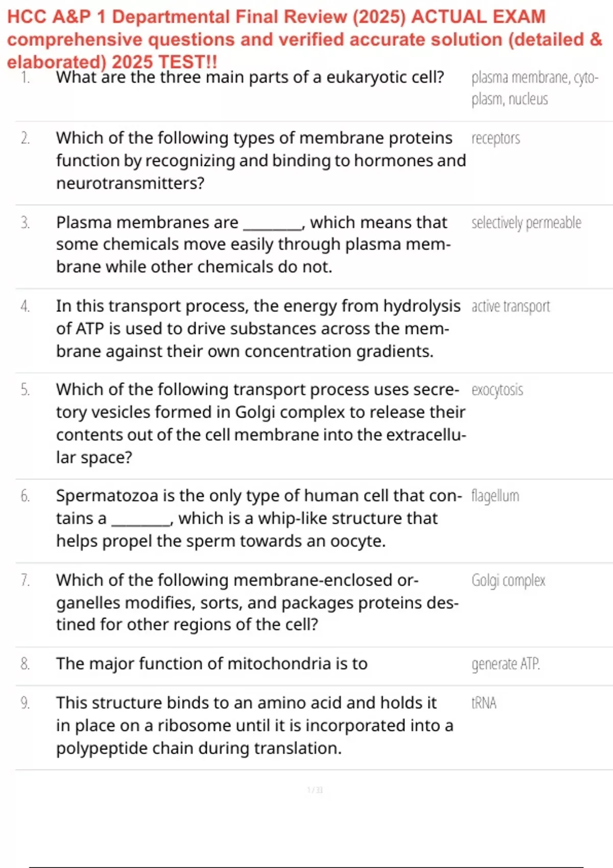Select the 'generate ATP.' answer text
The height and width of the screenshot is (868, 613).
click(x=505, y=664)
